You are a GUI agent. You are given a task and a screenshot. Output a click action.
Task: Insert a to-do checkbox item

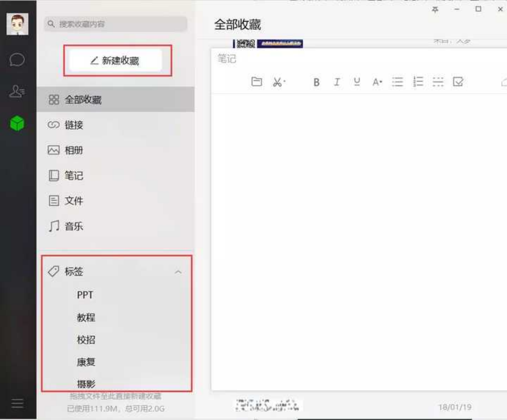click(458, 82)
